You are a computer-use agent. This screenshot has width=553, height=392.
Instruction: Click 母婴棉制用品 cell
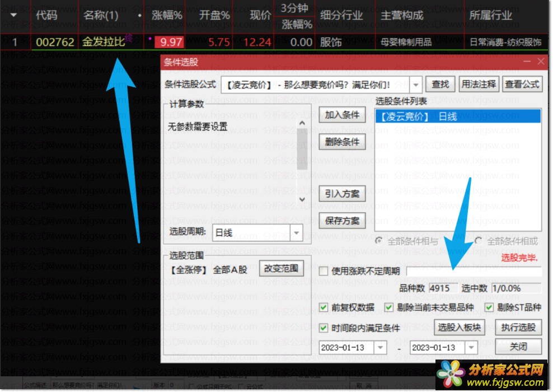coord(406,43)
